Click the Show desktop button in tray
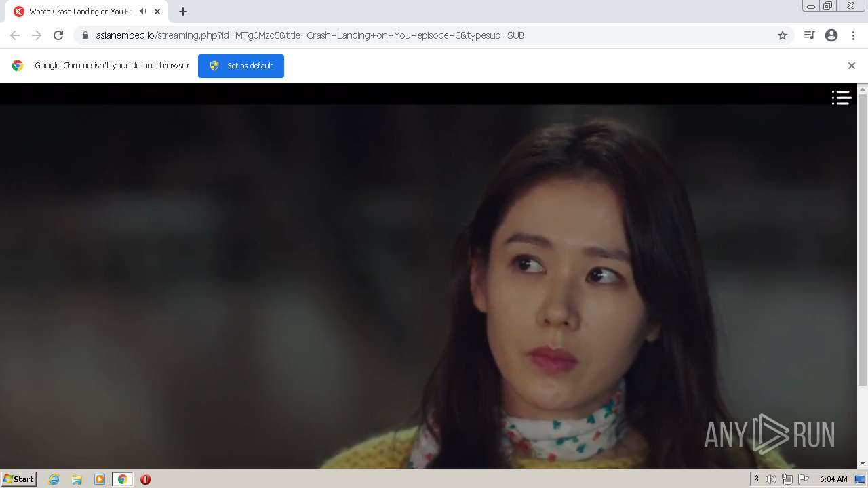This screenshot has height=488, width=868. coord(860,479)
